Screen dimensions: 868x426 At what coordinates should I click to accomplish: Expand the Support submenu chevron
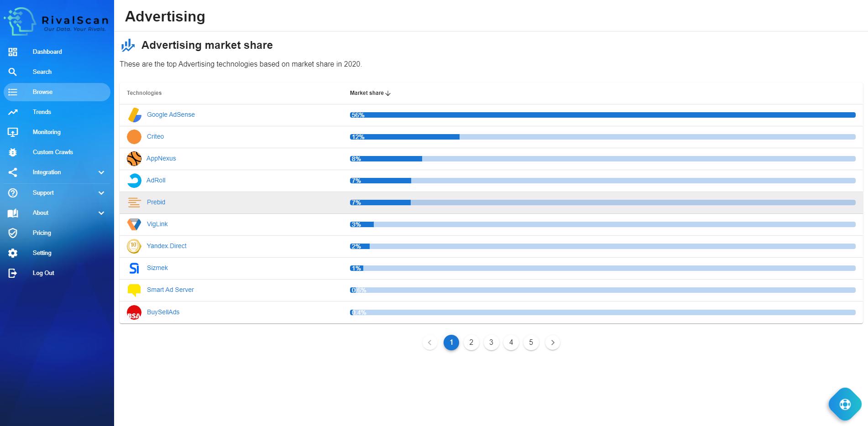(x=101, y=193)
